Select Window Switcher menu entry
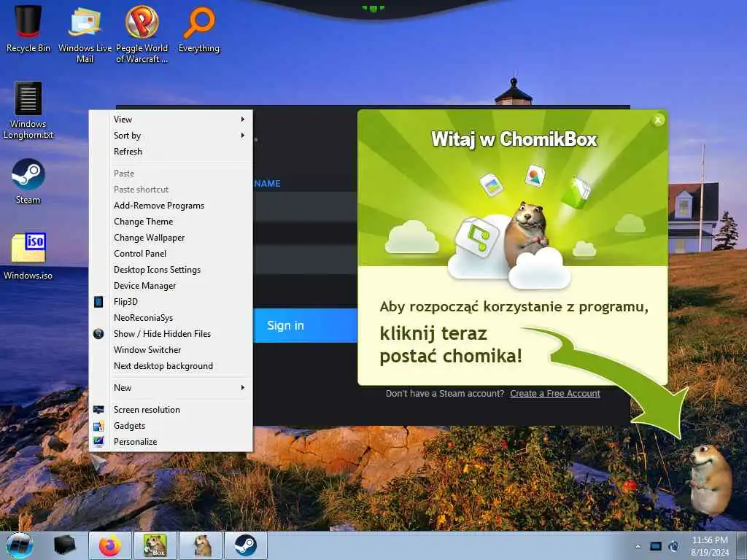Screen dimensions: 747x560 point(171,350)
